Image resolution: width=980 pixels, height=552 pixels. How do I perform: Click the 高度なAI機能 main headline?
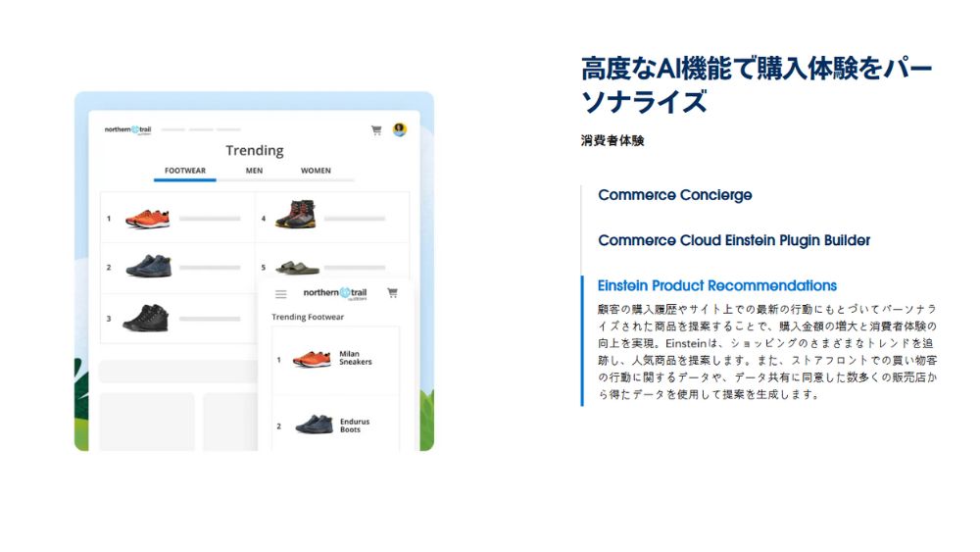coord(757,85)
